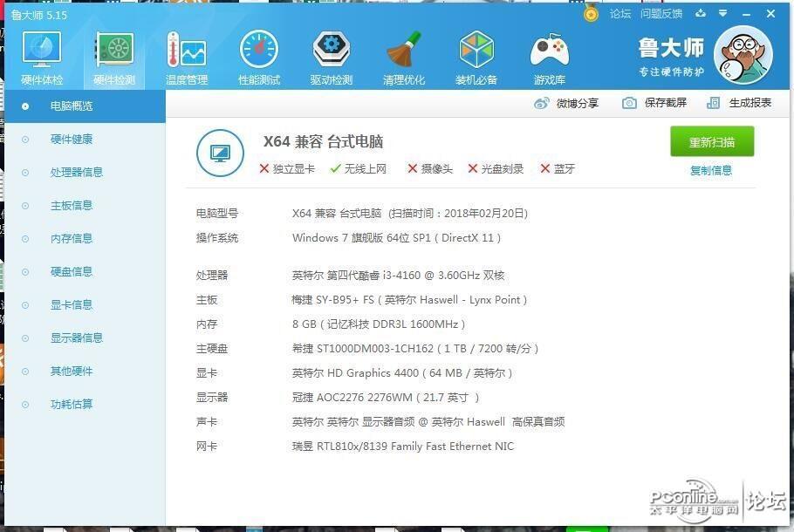Click the 独立显卡 status indicator
794x532 pixels.
click(x=287, y=168)
